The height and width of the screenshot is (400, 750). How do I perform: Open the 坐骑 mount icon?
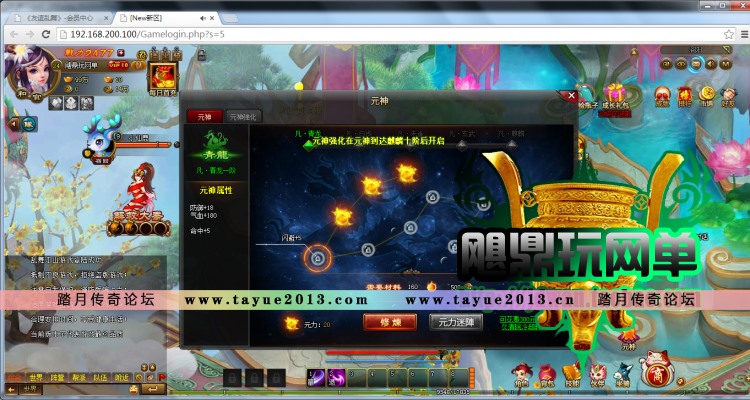[x=622, y=376]
